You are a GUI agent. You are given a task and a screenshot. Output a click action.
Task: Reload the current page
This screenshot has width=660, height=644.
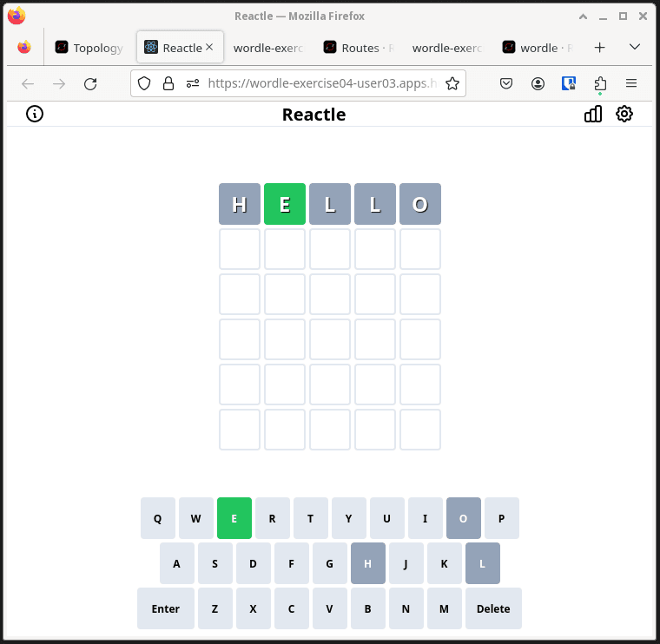[x=90, y=84]
